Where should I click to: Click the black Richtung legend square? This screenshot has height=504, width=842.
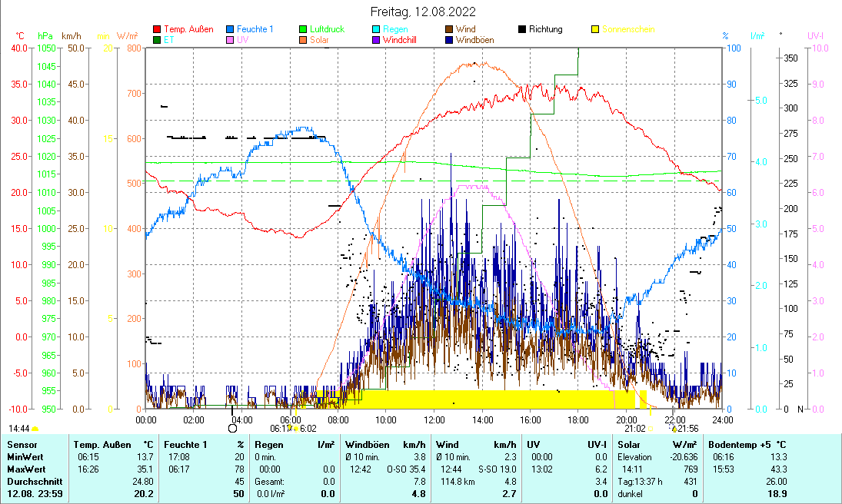point(522,29)
